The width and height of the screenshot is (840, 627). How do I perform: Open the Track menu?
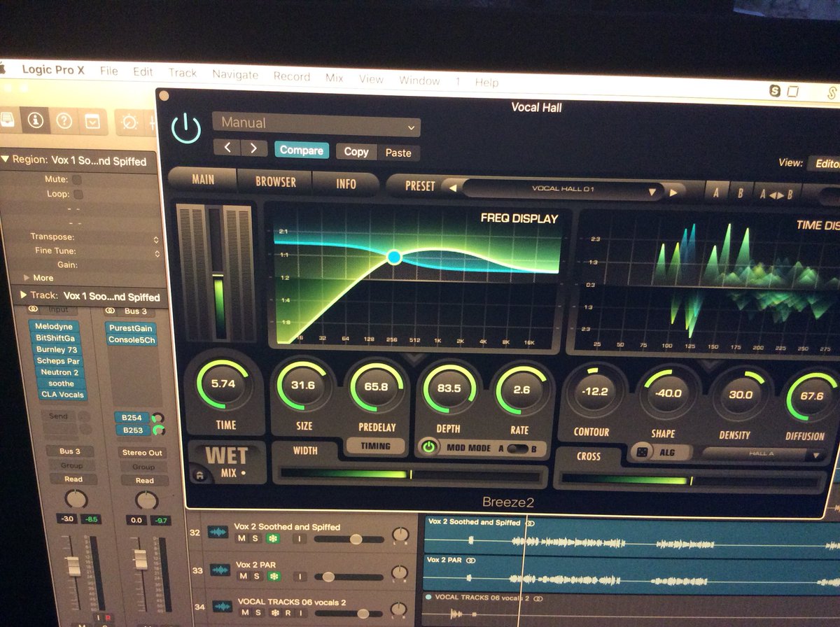point(183,73)
